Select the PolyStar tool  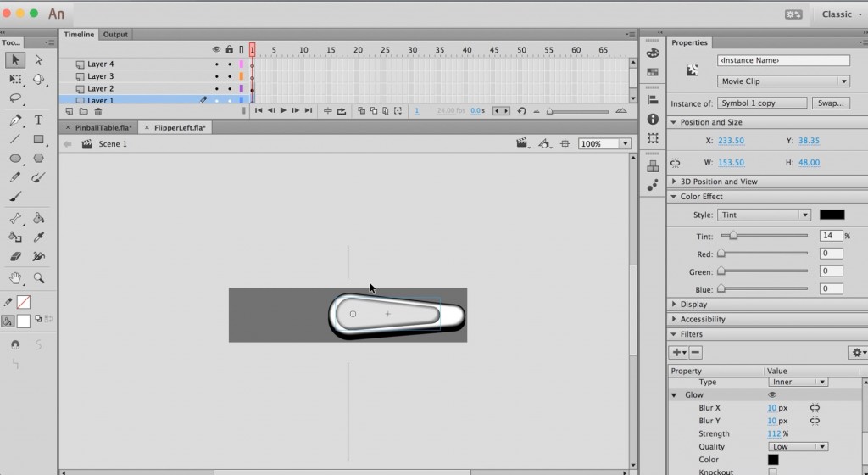38,159
